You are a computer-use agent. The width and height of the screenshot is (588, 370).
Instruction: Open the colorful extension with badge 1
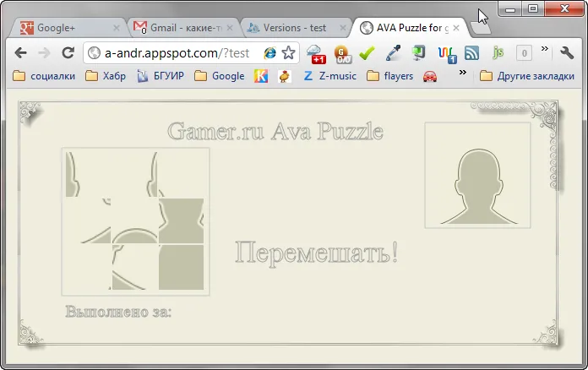pos(447,54)
